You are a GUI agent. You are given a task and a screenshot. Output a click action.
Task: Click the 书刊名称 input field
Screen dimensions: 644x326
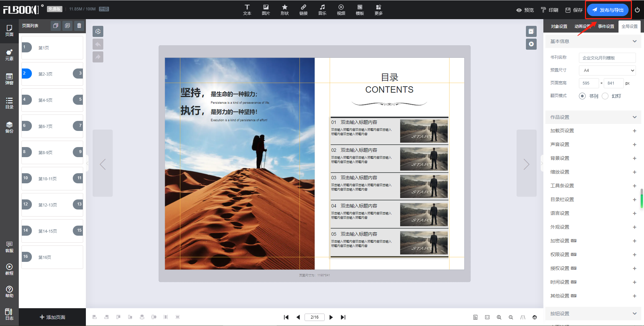[607, 58]
